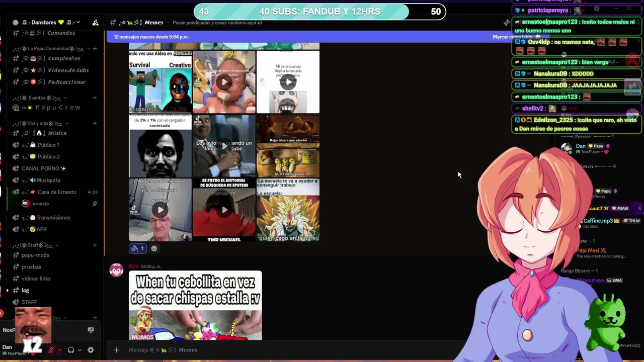Open the microphone input options arrow
This screenshot has height=362, width=644.
59,350
